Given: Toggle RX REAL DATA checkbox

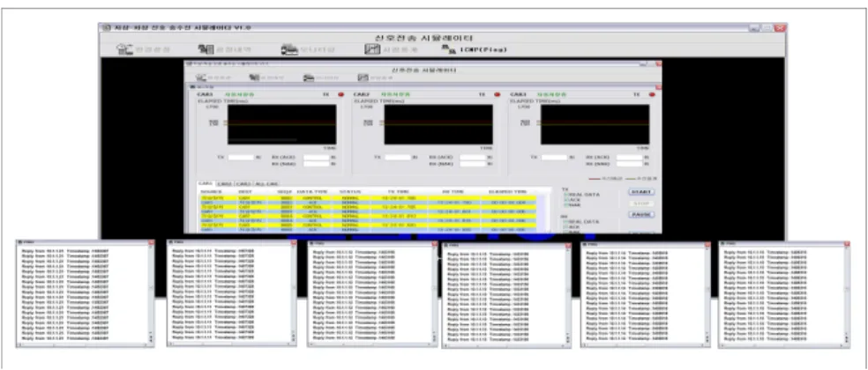Looking at the screenshot, I should [x=565, y=221].
